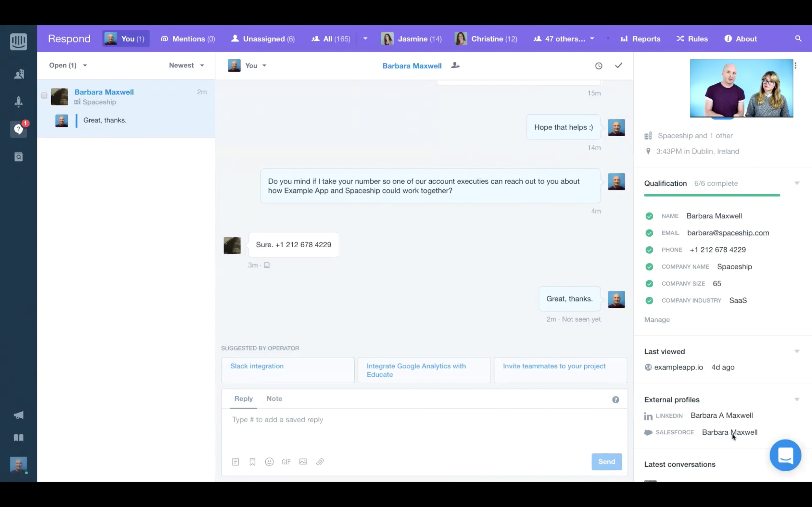Open Barbara Maxwell name link in conversation header
The height and width of the screenshot is (507, 812).
tap(412, 66)
